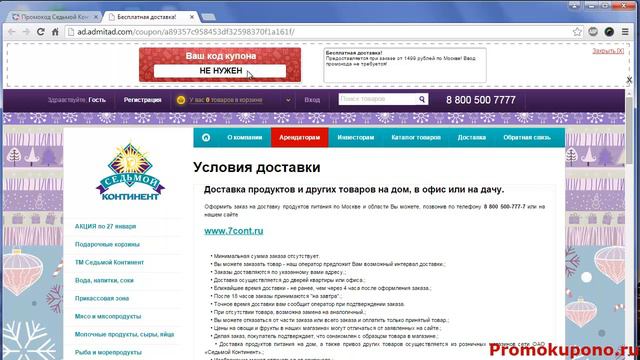Viewport: 640px width, 360px height.
Task: Click the Условия доставки heading
Action: [x=257, y=167]
